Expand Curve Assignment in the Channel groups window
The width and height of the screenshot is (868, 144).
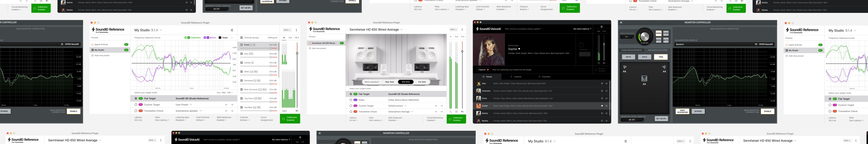pyautogui.click(x=267, y=119)
